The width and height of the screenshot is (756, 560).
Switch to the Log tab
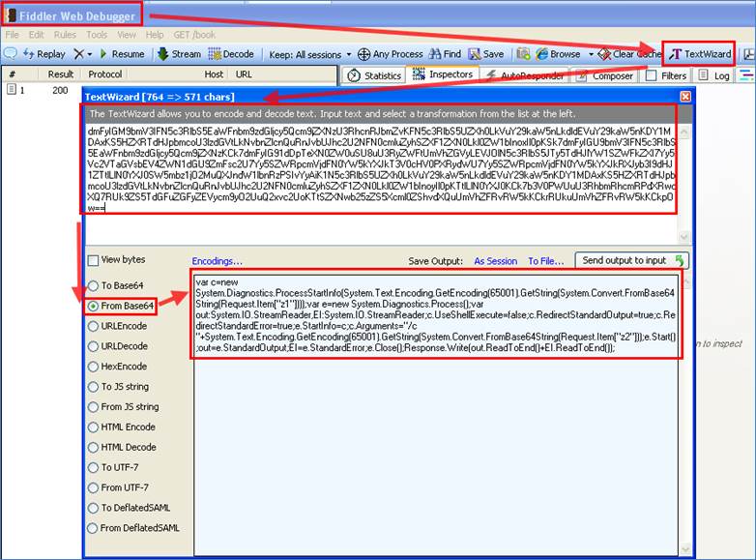[714, 75]
